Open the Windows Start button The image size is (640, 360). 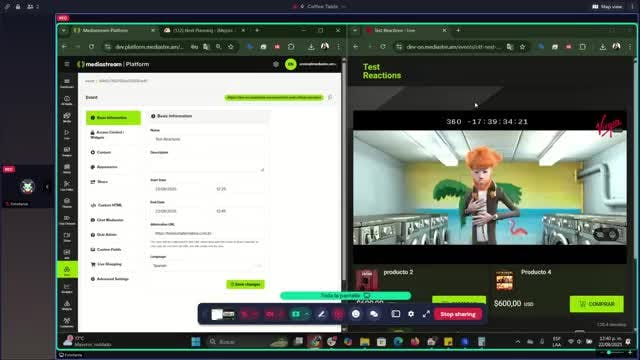click(x=196, y=342)
